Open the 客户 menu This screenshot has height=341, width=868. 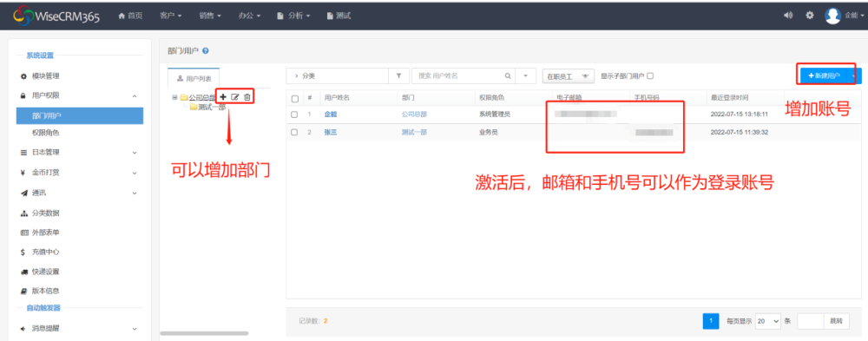coord(170,16)
